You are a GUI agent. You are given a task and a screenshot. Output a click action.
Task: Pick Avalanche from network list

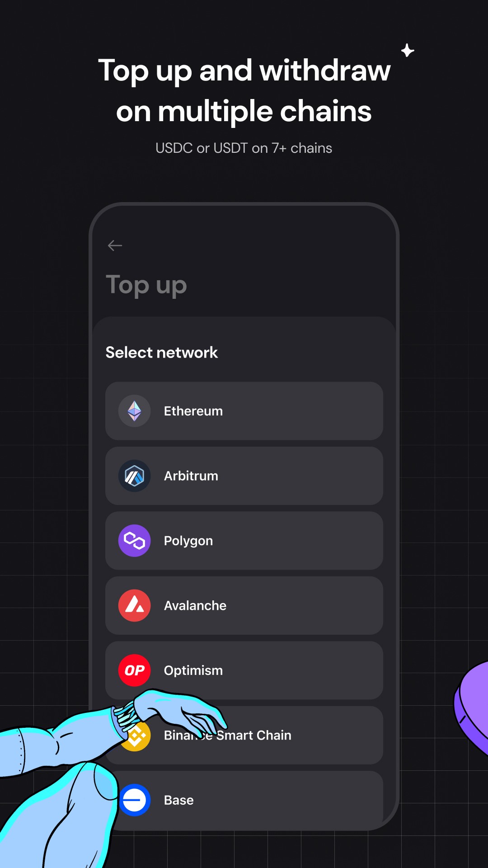[x=244, y=605]
